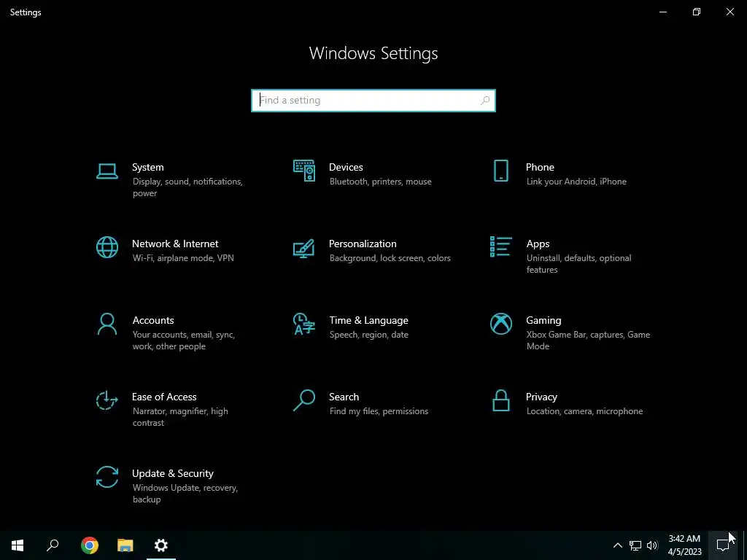Click 'Uninstall, defaults, optional features' text
This screenshot has width=747, height=560.
[x=578, y=264]
